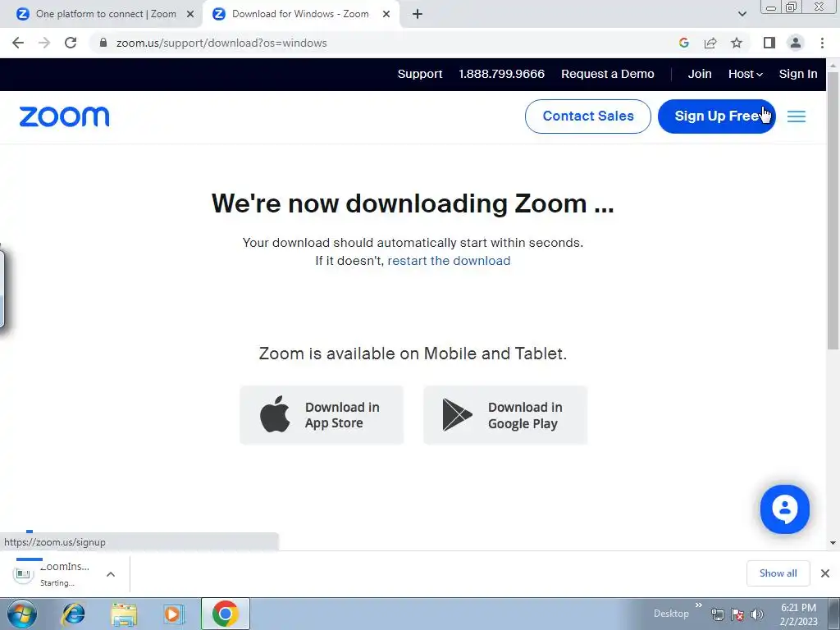Close the Download for Windows tab
840x630 pixels.
pos(386,15)
